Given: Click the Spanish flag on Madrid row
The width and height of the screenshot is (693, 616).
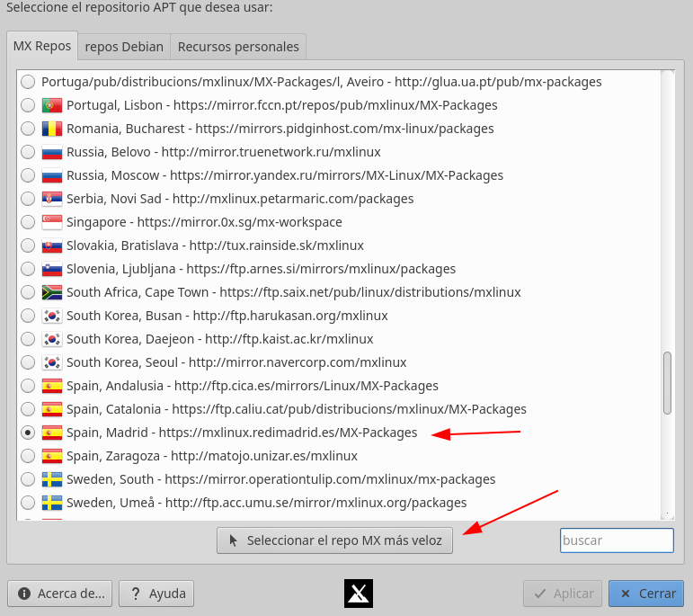Looking at the screenshot, I should (52, 433).
